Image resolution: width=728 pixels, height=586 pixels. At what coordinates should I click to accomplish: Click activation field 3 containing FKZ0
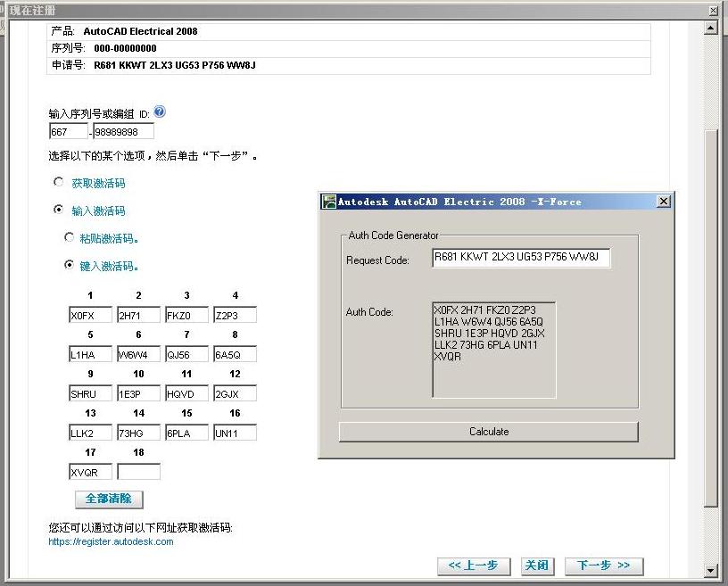(186, 315)
